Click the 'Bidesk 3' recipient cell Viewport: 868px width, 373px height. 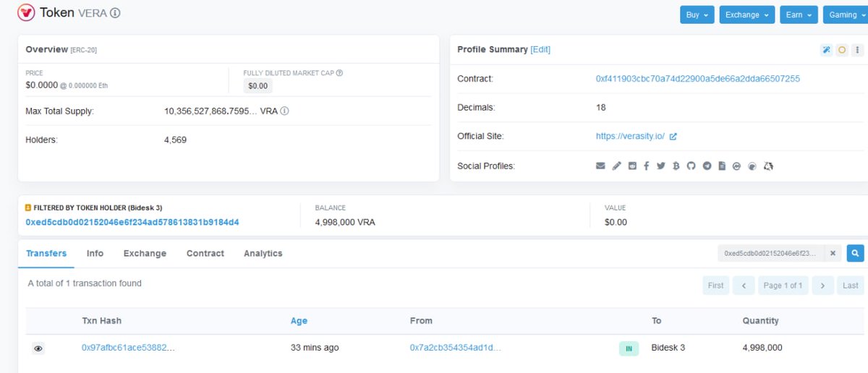[668, 348]
